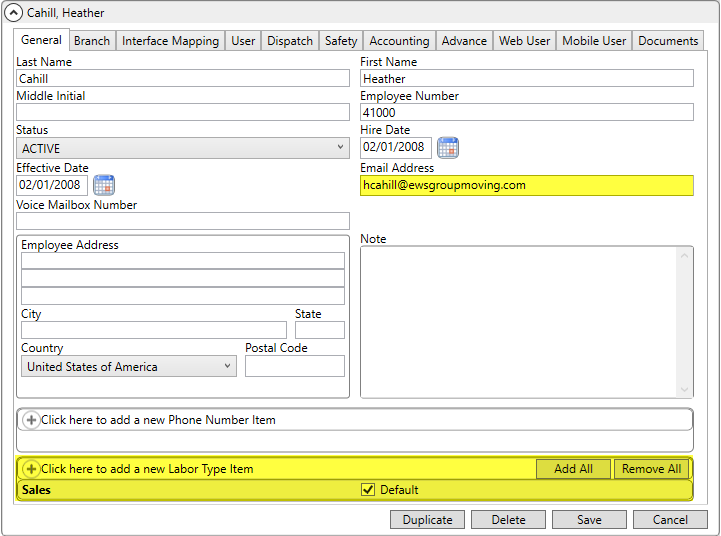Delete this employee record
This screenshot has width=721, height=536.
pyautogui.click(x=508, y=520)
